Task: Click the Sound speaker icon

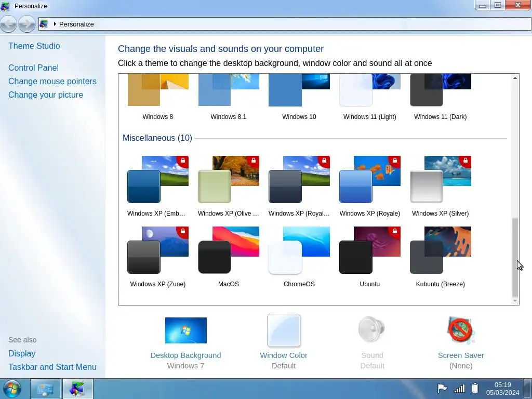Action: coord(371,329)
